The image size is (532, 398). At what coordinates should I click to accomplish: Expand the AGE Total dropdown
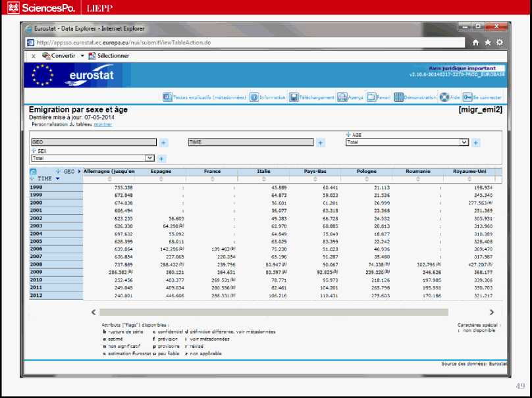coord(464,142)
